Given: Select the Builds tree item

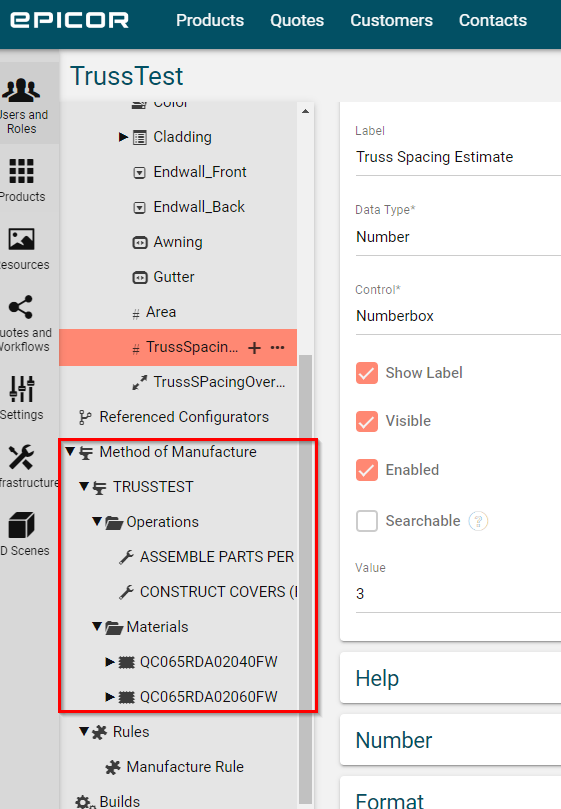Looking at the screenshot, I should 120,801.
